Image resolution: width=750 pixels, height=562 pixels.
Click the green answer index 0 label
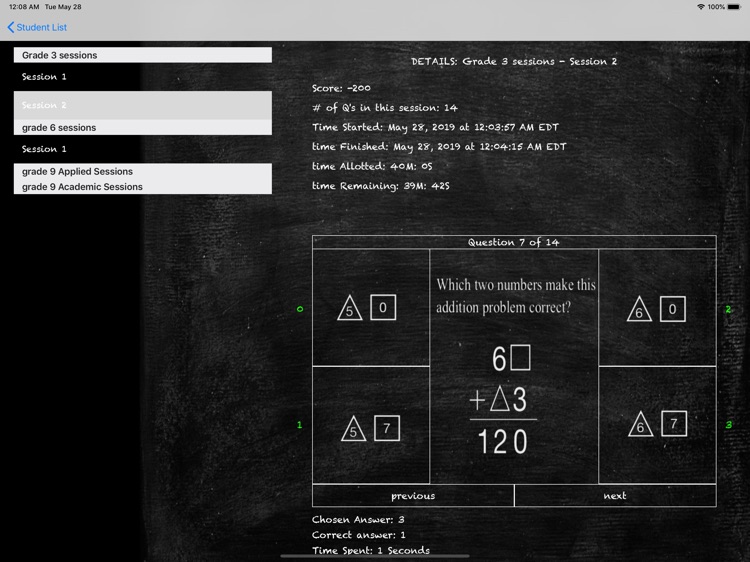(x=300, y=309)
